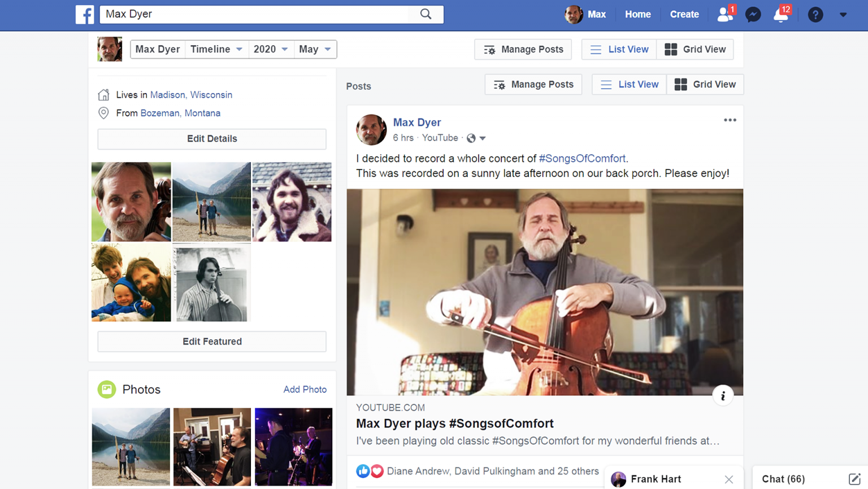View notifications via the bell icon
Screen dimensions: 868x489
point(780,15)
